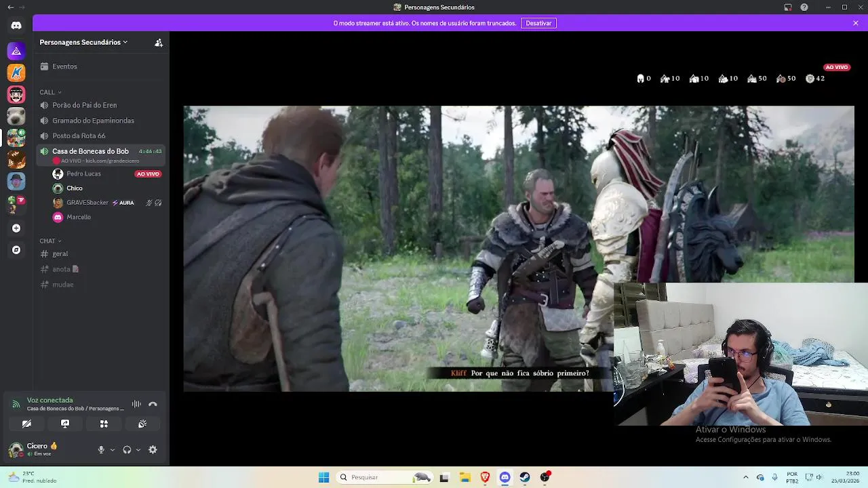This screenshot has height=488, width=868.
Task: Collapse the CHAT category
Action: [x=50, y=241]
